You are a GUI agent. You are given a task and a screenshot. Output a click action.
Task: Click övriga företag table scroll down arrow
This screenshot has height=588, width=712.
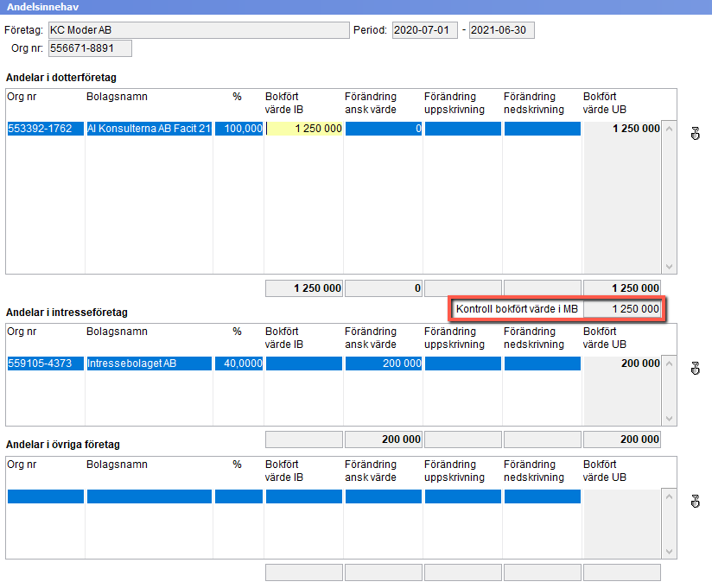click(669, 551)
